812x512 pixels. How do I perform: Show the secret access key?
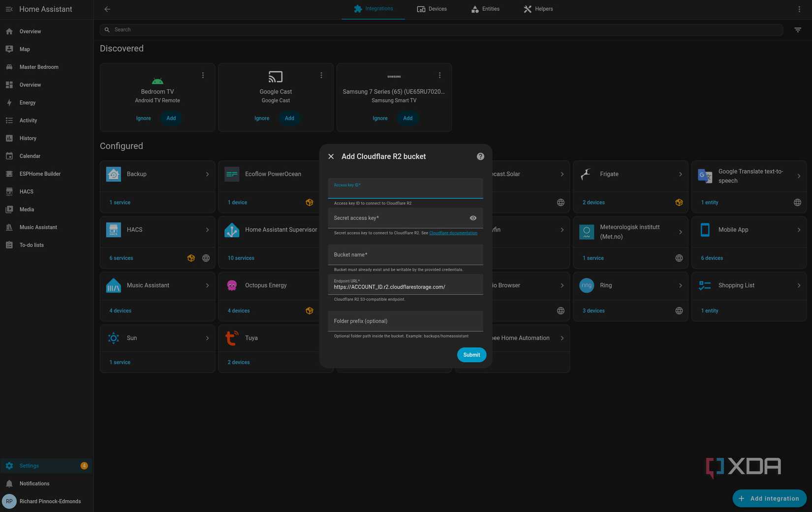point(473,218)
